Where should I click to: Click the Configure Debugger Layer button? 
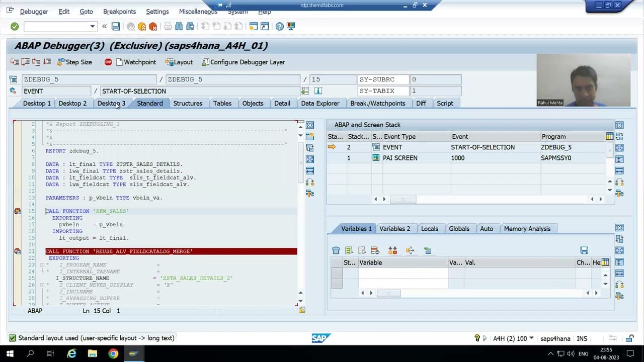244,62
